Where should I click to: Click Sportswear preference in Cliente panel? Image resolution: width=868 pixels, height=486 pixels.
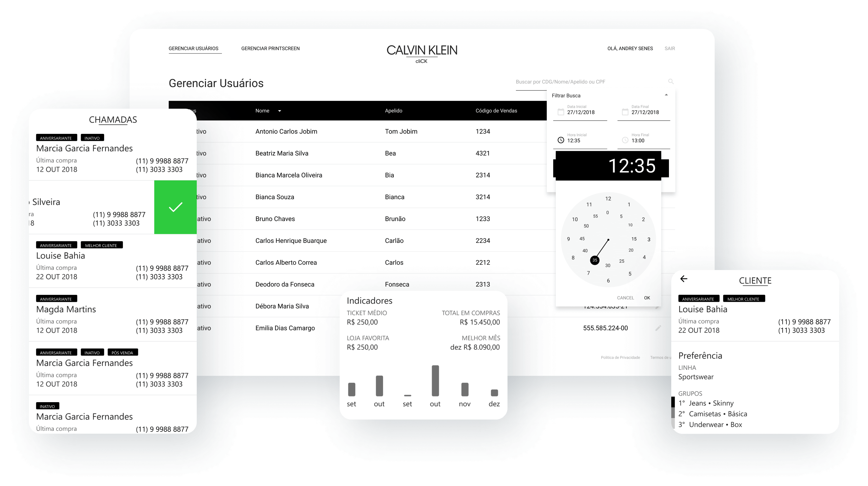696,377
